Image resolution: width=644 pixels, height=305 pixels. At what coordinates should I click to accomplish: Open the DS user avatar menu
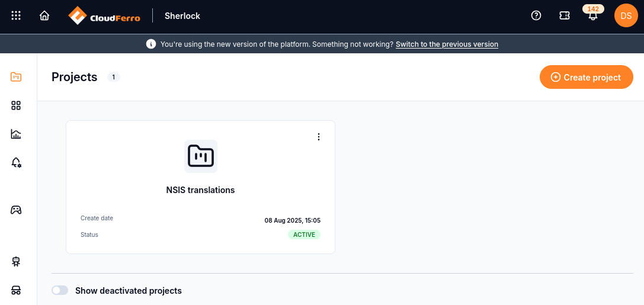(626, 15)
